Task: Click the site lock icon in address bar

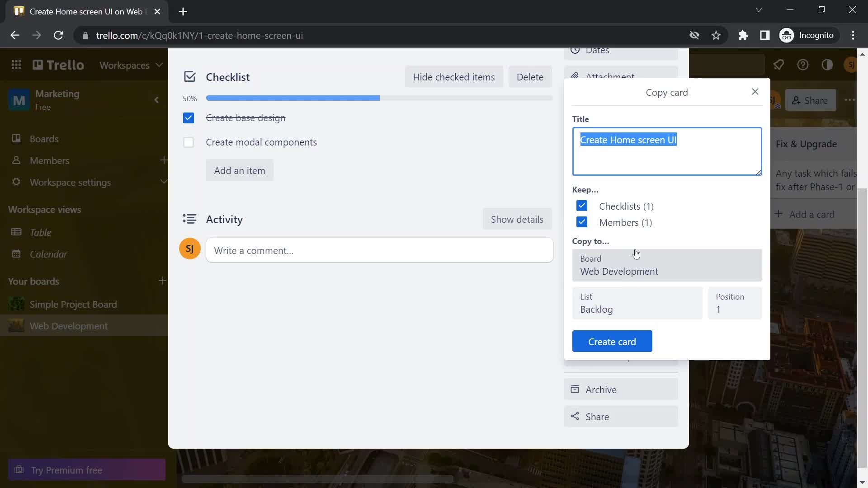Action: pyautogui.click(x=85, y=35)
